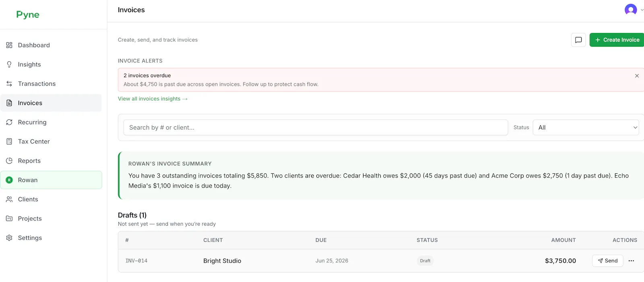This screenshot has width=644, height=282.
Task: Click Rowan's Invoice Summary heading
Action: coord(170,164)
